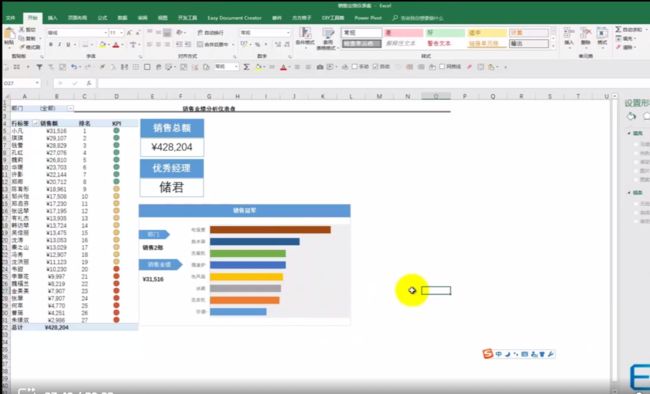Toggle Underline formatting in the ribbon

click(68, 44)
